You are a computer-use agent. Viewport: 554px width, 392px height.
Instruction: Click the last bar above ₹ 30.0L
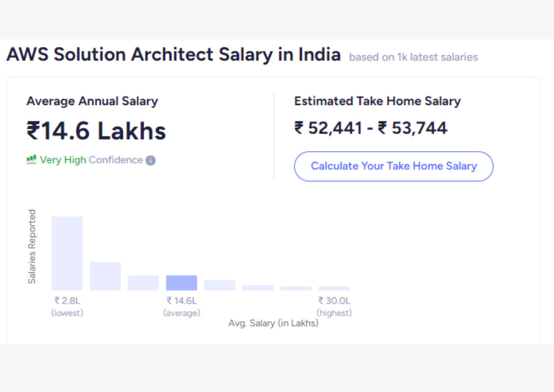(334, 288)
